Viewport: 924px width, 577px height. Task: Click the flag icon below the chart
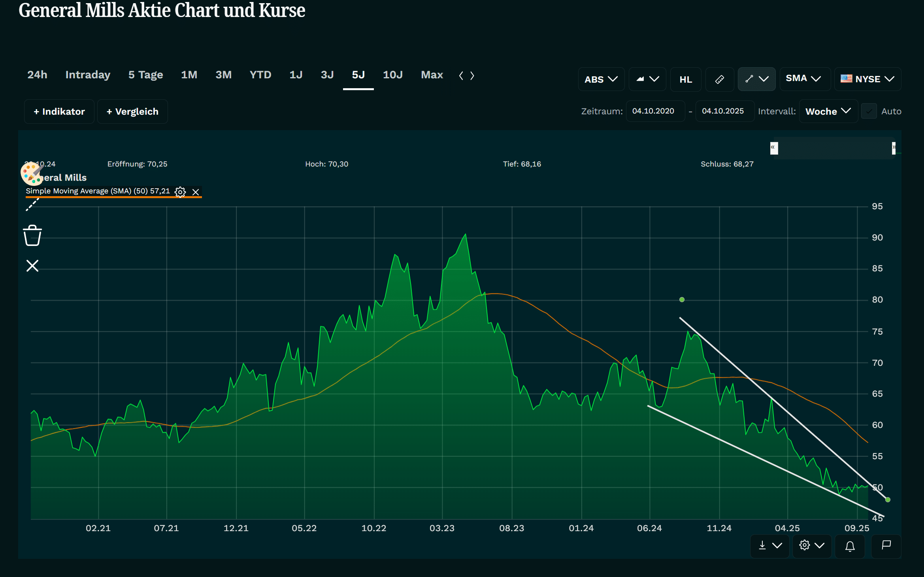886,545
